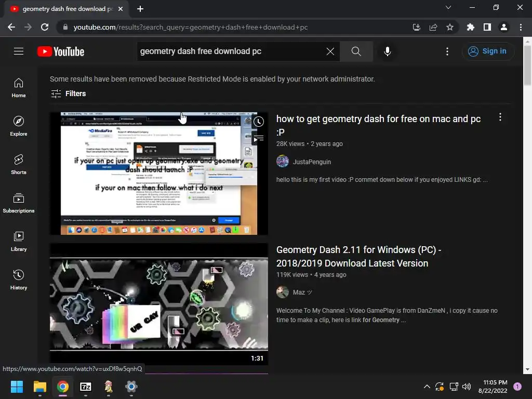The image size is (532, 399).
Task: Open History in the sidebar
Action: pos(19,279)
